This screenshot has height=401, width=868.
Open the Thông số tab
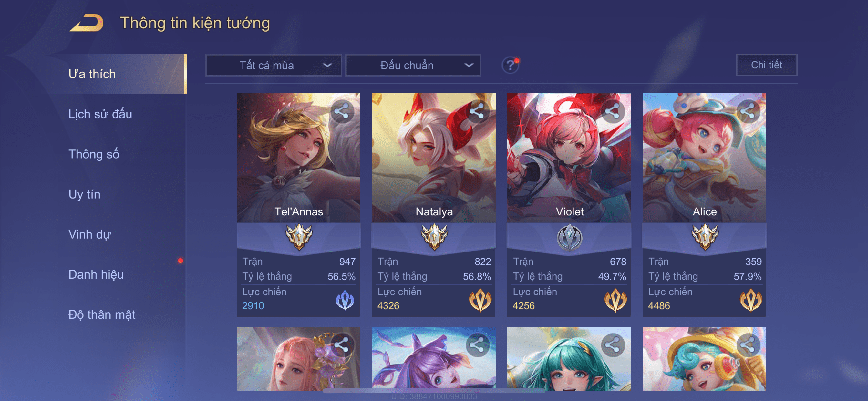[x=94, y=154]
